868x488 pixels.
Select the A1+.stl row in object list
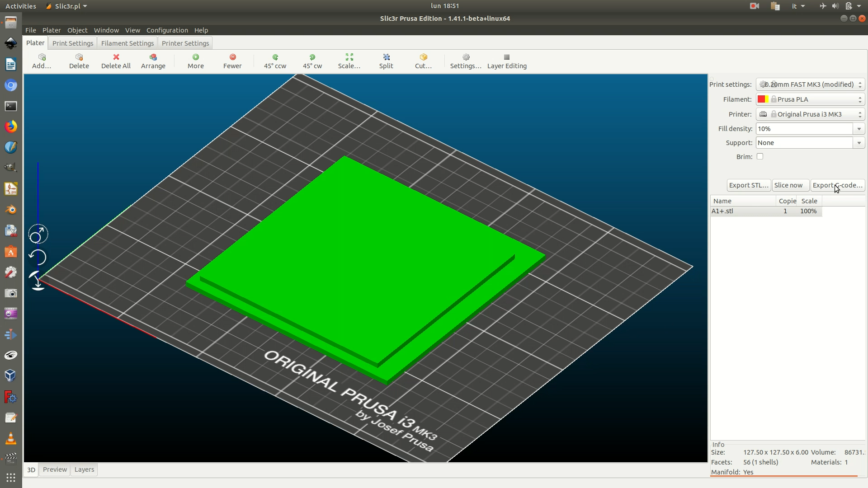[766, 211]
